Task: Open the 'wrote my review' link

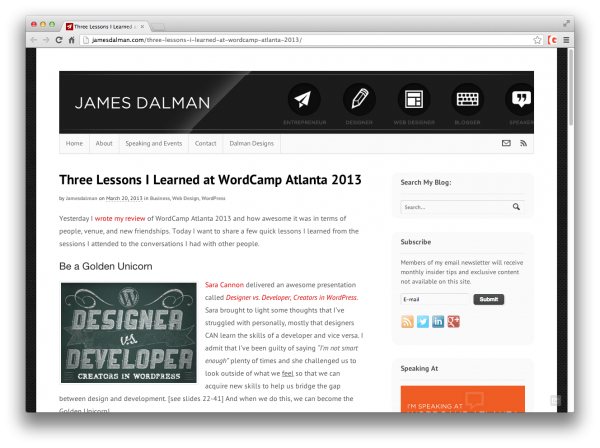Action: click(120, 218)
